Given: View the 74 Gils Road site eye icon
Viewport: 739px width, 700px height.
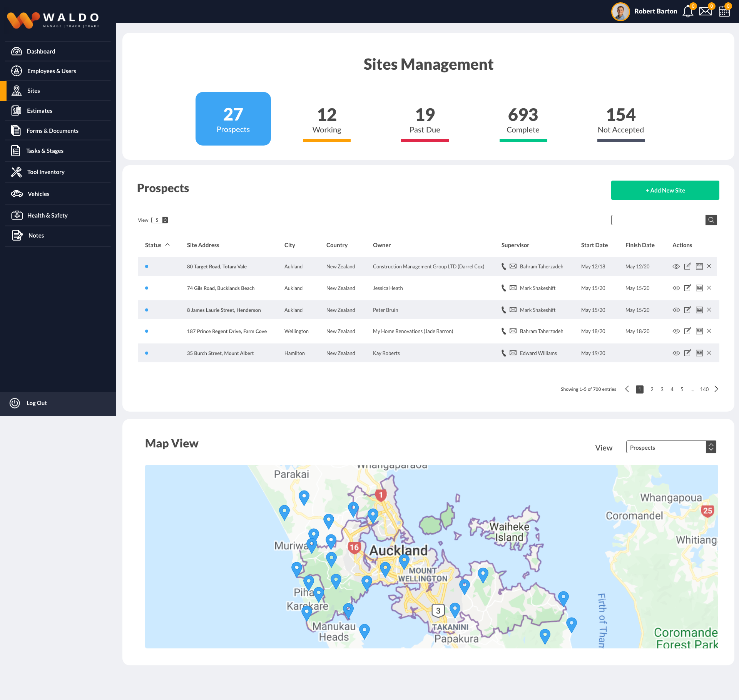Looking at the screenshot, I should tap(676, 288).
